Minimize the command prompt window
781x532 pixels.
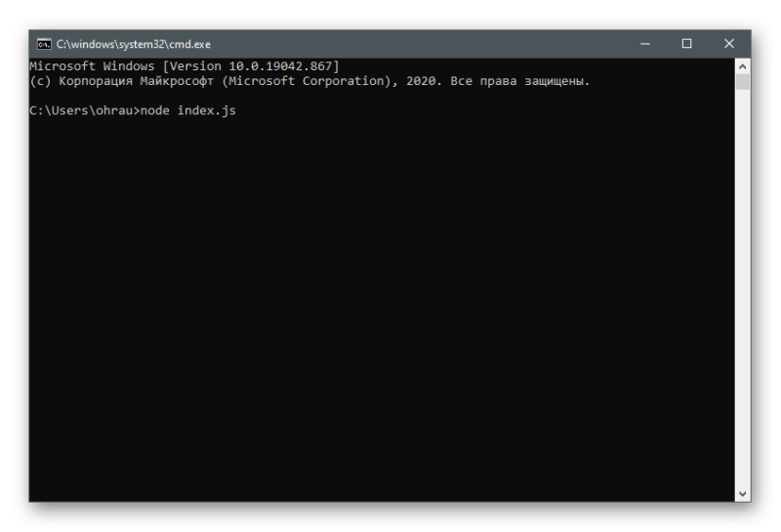click(x=645, y=44)
